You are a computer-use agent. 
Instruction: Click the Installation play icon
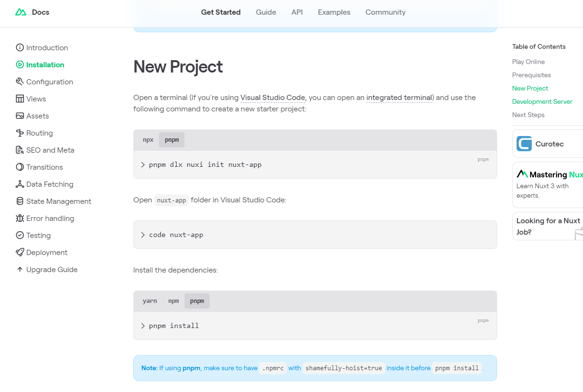[19, 64]
